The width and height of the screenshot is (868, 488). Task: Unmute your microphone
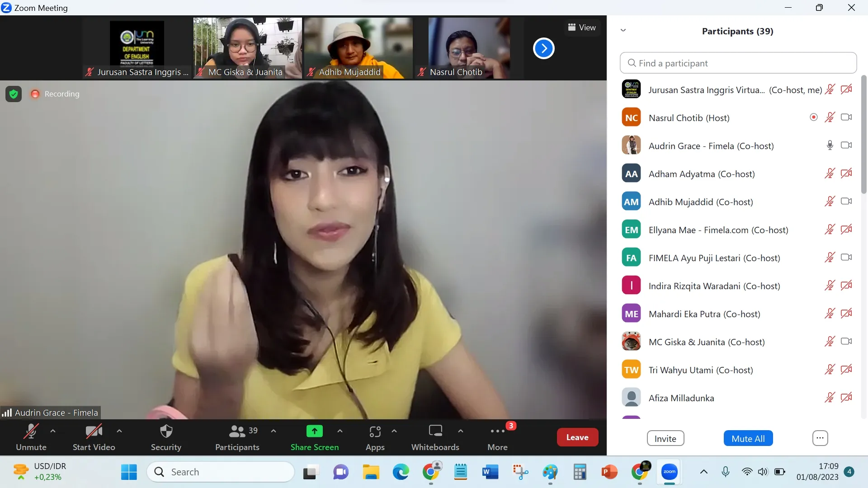[x=31, y=437]
